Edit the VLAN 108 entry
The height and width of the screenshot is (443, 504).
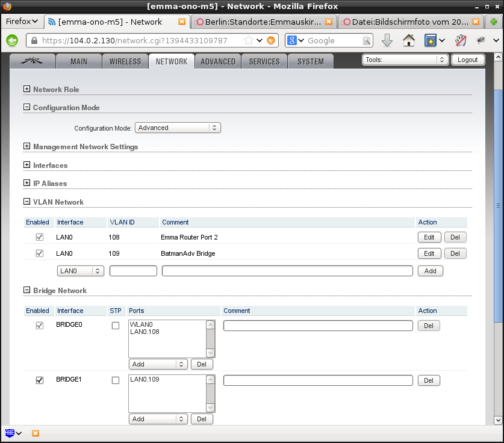coord(429,237)
